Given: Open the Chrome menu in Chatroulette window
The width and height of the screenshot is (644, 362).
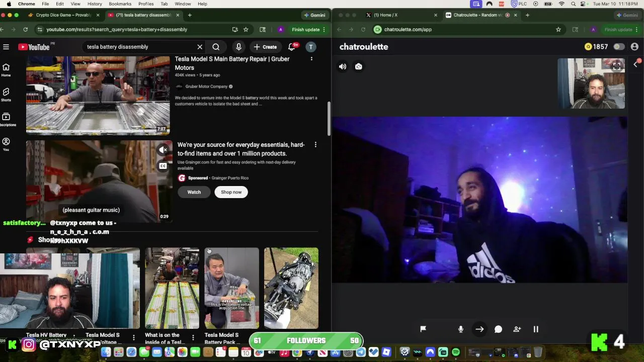Looking at the screenshot, I should [x=637, y=30].
